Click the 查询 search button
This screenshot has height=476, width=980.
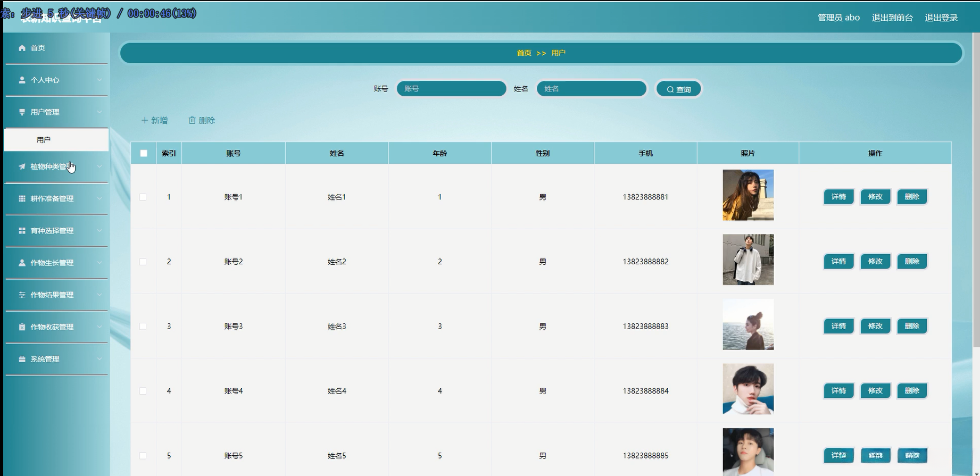point(679,89)
